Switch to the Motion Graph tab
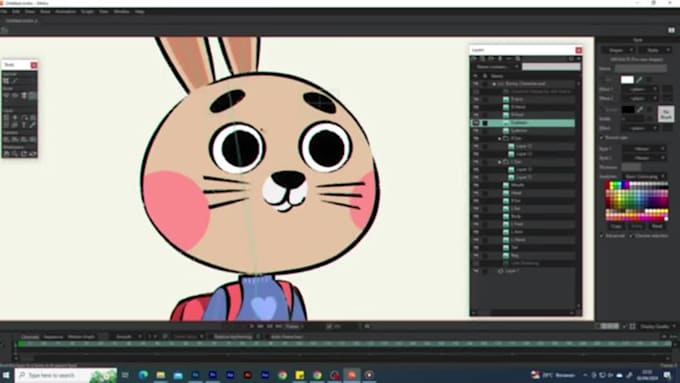The image size is (680, 383). point(81,337)
